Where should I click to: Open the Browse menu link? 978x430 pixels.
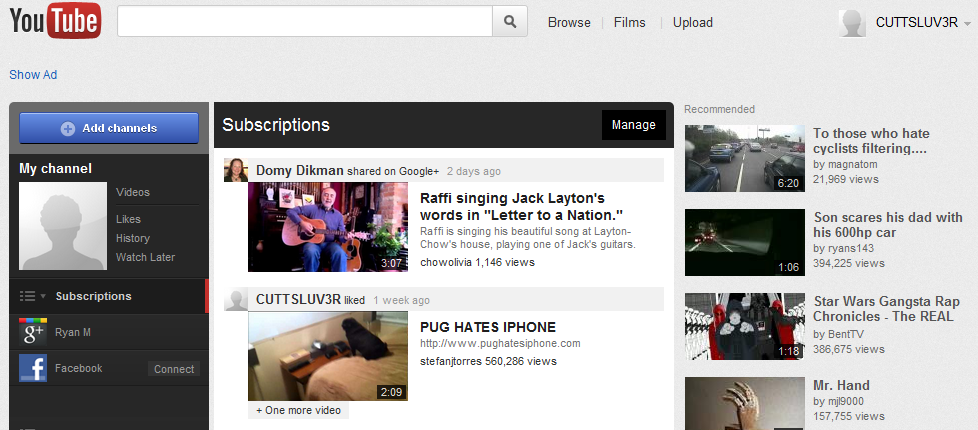(x=569, y=22)
